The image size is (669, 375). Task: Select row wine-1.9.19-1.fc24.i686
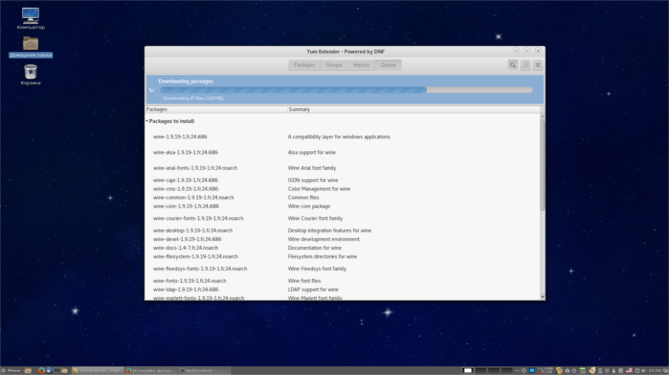pyautogui.click(x=343, y=137)
